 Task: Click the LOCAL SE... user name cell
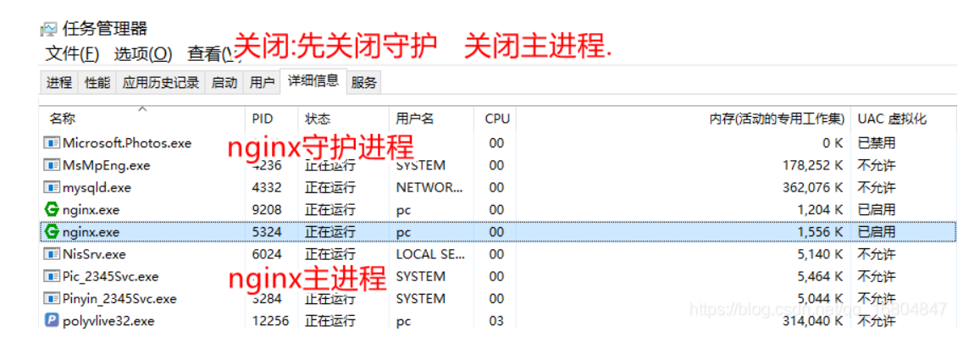(430, 254)
